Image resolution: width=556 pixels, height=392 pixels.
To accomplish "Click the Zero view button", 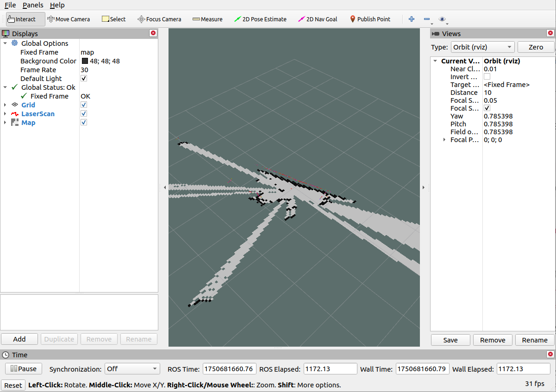I will pyautogui.click(x=536, y=47).
